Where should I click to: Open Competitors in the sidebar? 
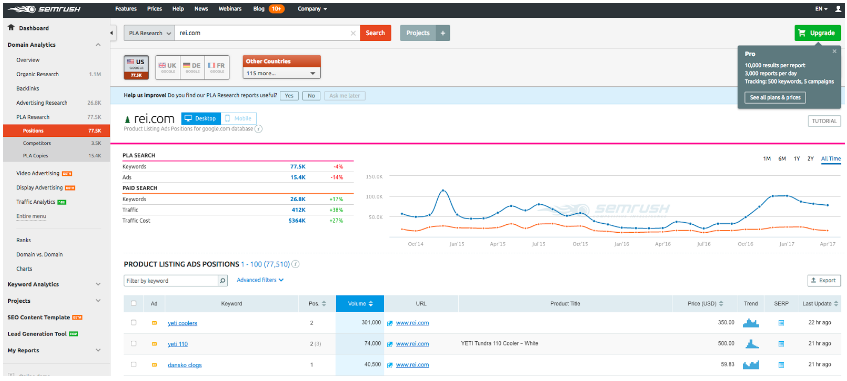tap(37, 143)
